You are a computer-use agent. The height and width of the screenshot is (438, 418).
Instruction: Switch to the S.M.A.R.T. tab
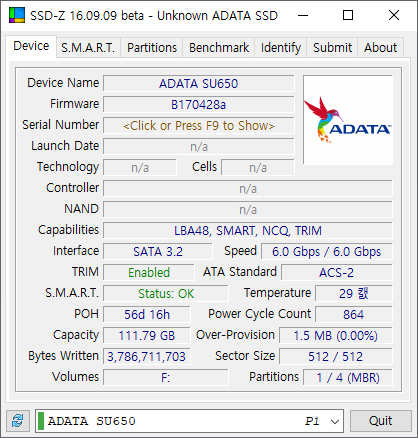(x=88, y=48)
